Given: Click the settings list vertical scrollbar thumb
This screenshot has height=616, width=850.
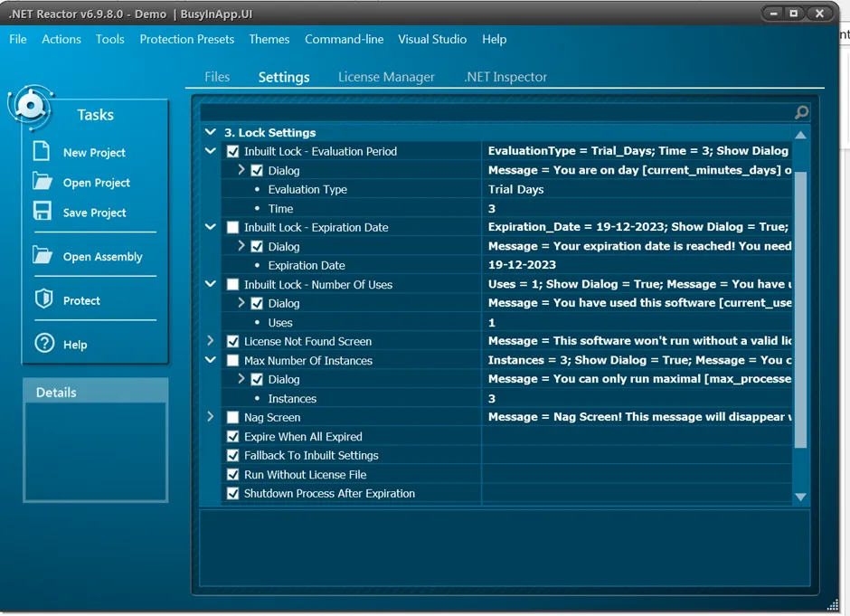Looking at the screenshot, I should tap(800, 309).
